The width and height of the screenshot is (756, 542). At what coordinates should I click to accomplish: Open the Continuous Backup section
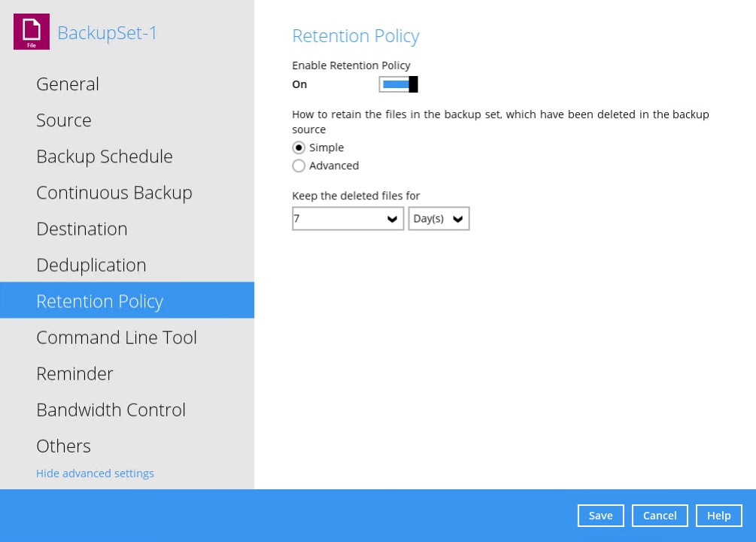114,193
